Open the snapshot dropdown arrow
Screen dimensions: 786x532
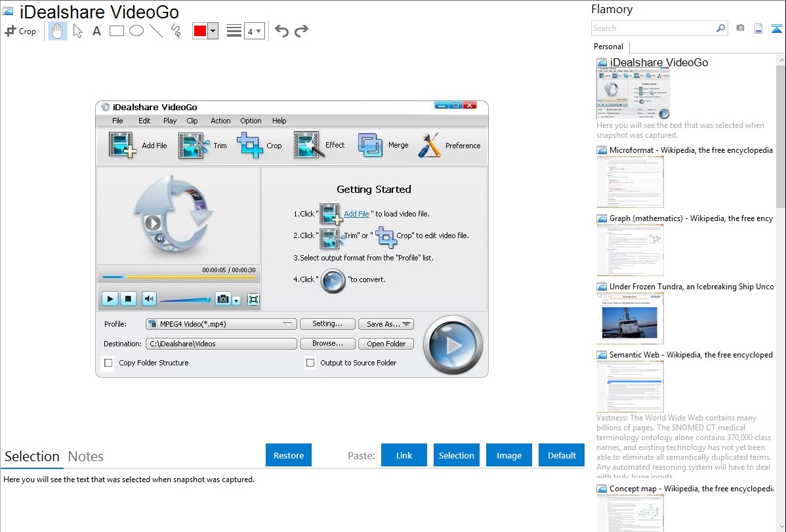pyautogui.click(x=237, y=300)
